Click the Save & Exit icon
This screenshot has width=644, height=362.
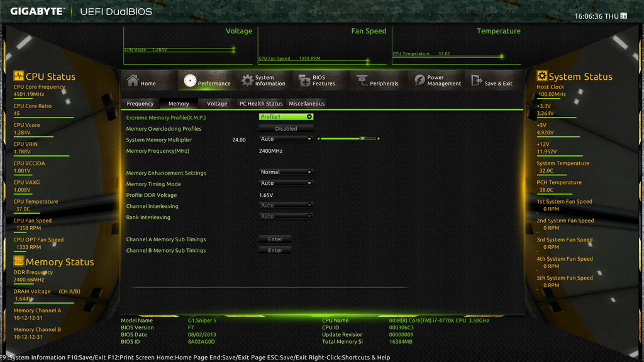(477, 80)
